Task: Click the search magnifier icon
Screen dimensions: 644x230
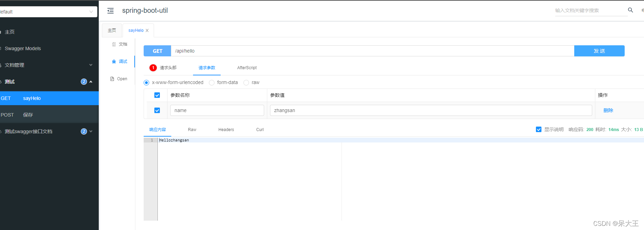Action: 630,10
